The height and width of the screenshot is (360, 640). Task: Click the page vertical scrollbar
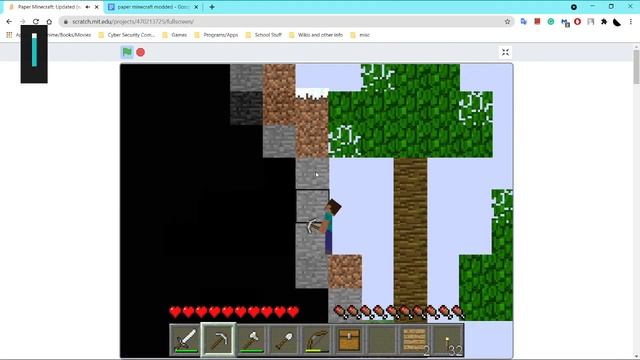tap(636, 67)
